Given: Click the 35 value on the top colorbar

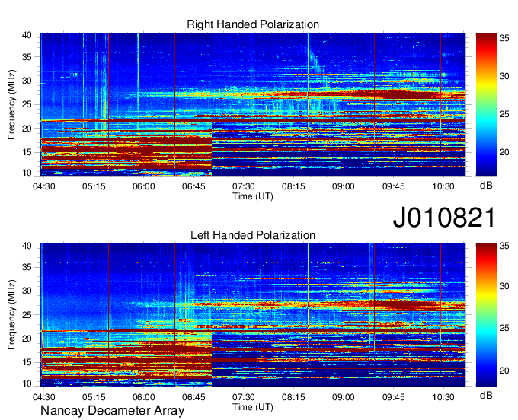Looking at the screenshot, I should coord(504,38).
